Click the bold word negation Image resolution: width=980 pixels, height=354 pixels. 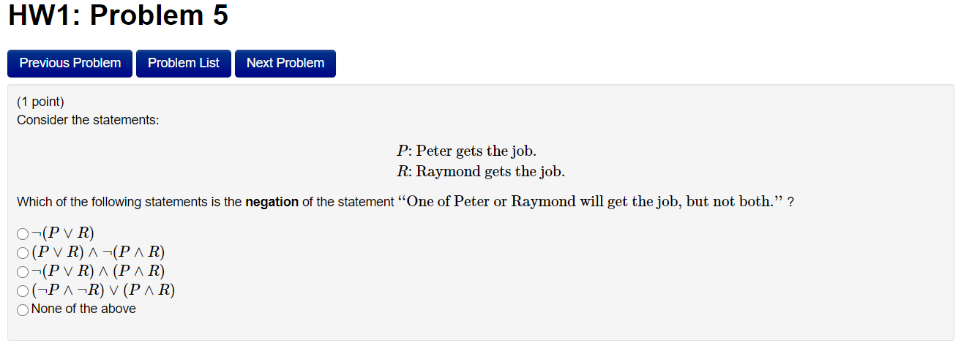(x=272, y=202)
